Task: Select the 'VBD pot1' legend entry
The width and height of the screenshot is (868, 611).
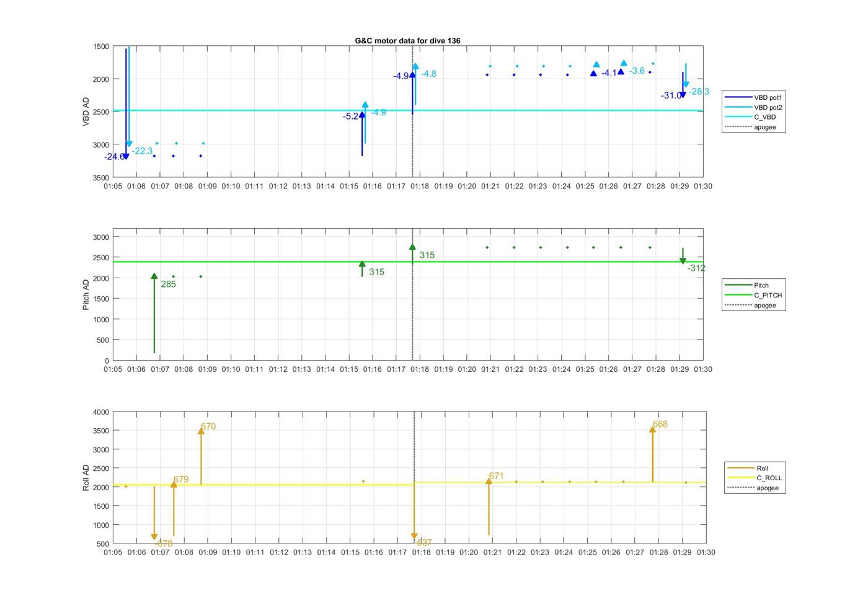Action: click(753, 97)
